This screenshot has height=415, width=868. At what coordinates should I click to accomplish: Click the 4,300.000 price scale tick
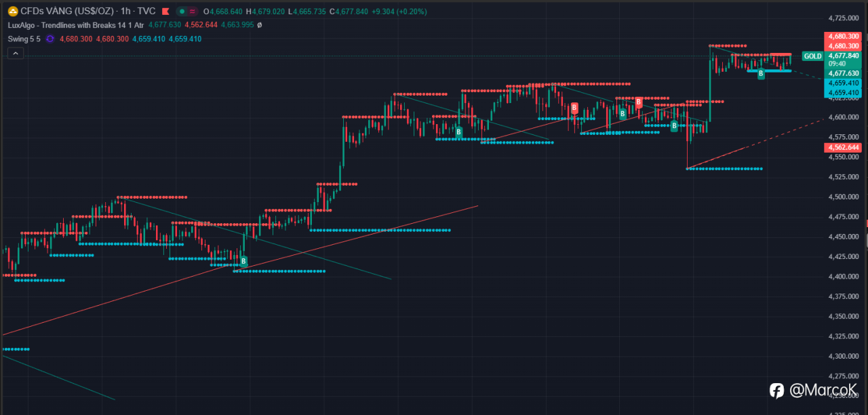coord(845,357)
